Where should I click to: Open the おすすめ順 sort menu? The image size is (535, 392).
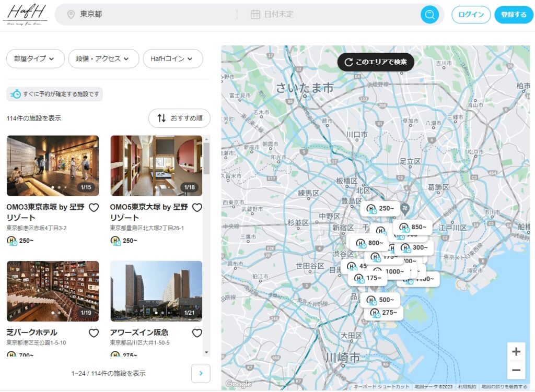[180, 118]
